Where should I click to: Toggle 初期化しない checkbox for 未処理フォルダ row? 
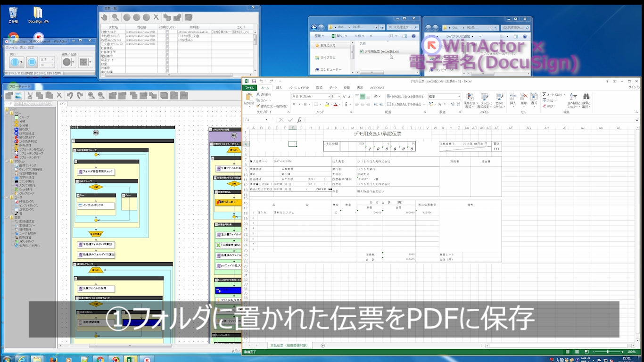[x=167, y=36]
